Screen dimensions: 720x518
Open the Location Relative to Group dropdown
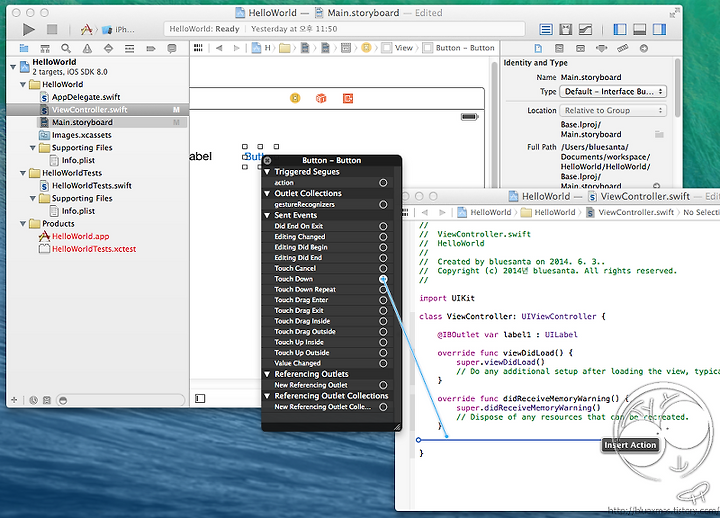pyautogui.click(x=613, y=110)
